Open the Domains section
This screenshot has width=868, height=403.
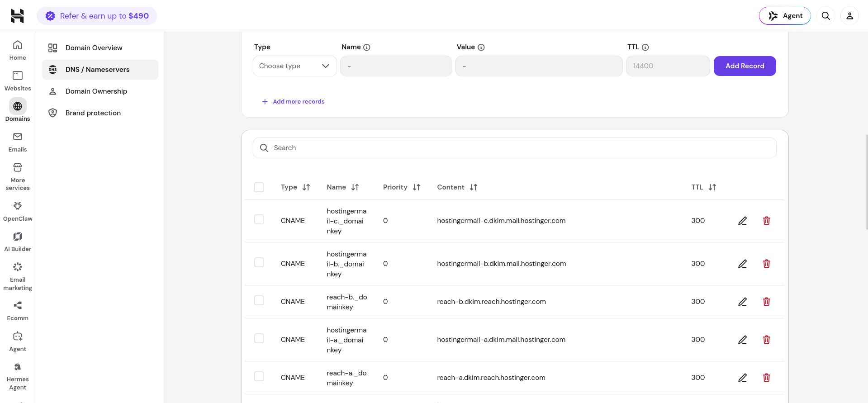(18, 110)
